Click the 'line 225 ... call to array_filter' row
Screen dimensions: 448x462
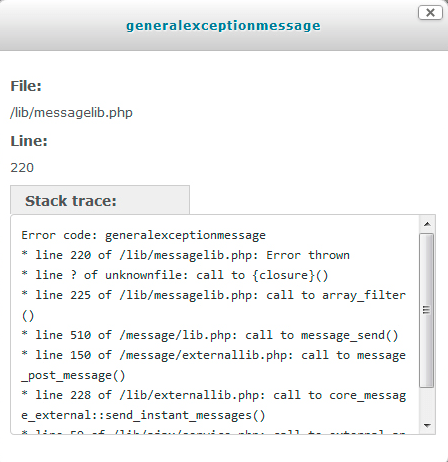(214, 295)
